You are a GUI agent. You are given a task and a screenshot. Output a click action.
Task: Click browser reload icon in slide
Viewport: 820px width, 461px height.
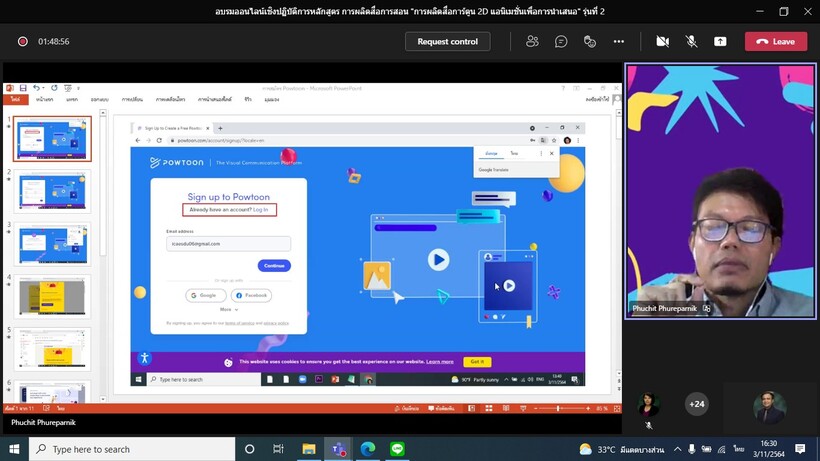(159, 140)
